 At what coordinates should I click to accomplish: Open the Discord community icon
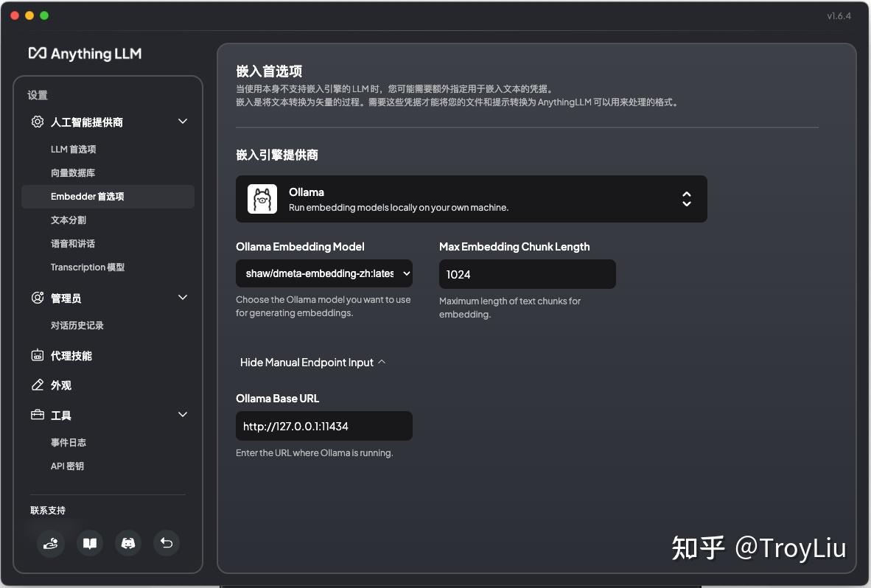click(128, 543)
